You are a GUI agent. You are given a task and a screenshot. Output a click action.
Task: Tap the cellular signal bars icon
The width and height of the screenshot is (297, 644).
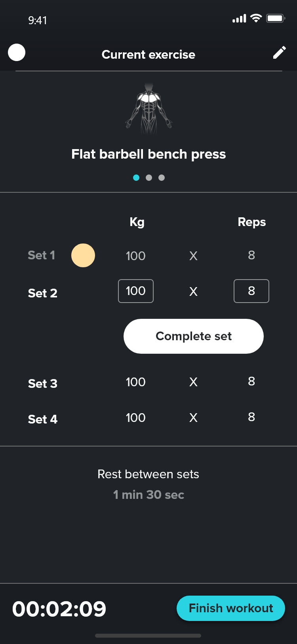pos(239,19)
